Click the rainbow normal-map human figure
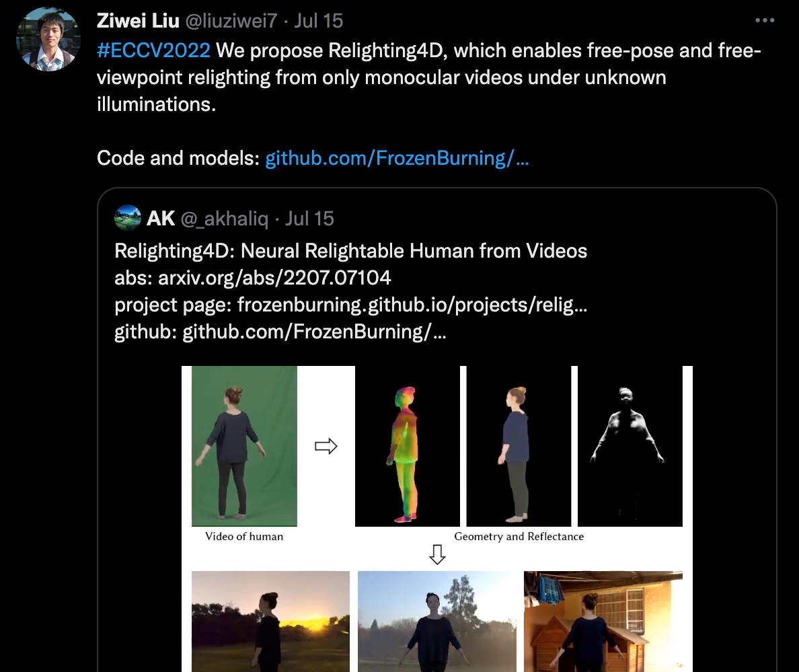799x672 pixels. click(407, 446)
